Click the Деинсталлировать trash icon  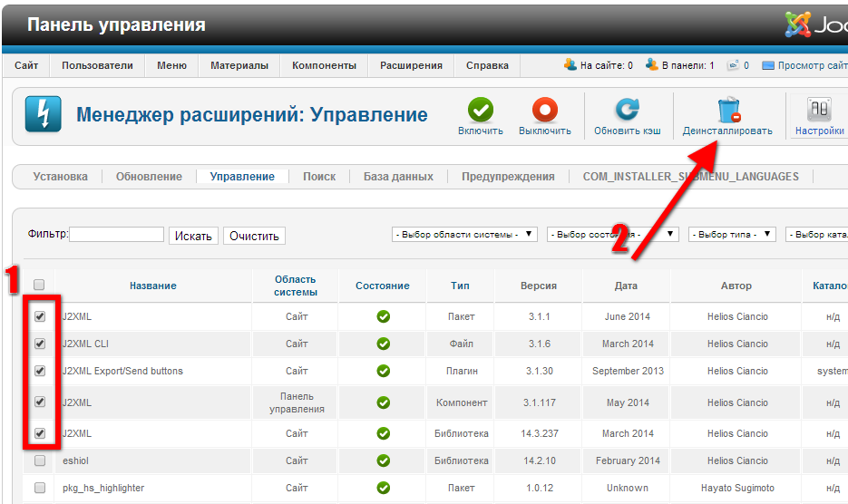coord(727,111)
